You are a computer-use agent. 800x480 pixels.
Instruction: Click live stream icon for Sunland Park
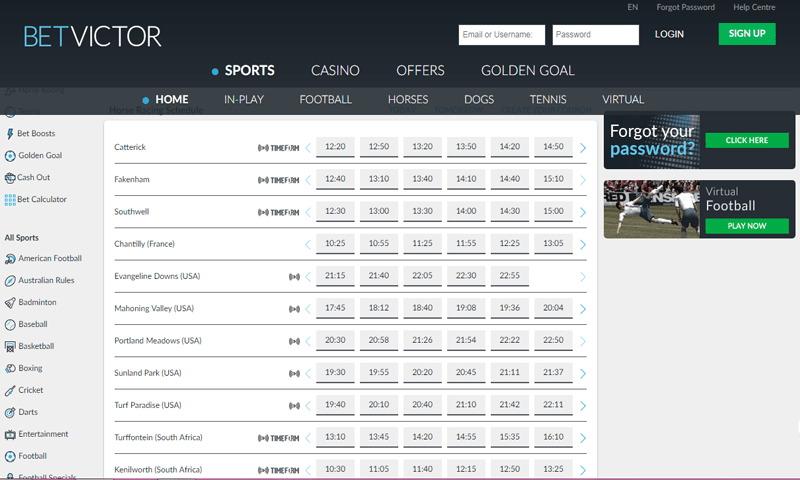pos(294,373)
